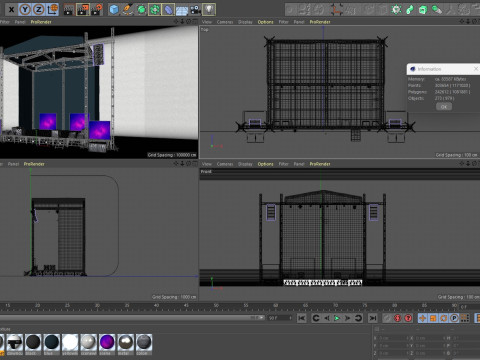Open ProRender menu in perspective viewport
The image size is (480, 360).
(x=41, y=22)
